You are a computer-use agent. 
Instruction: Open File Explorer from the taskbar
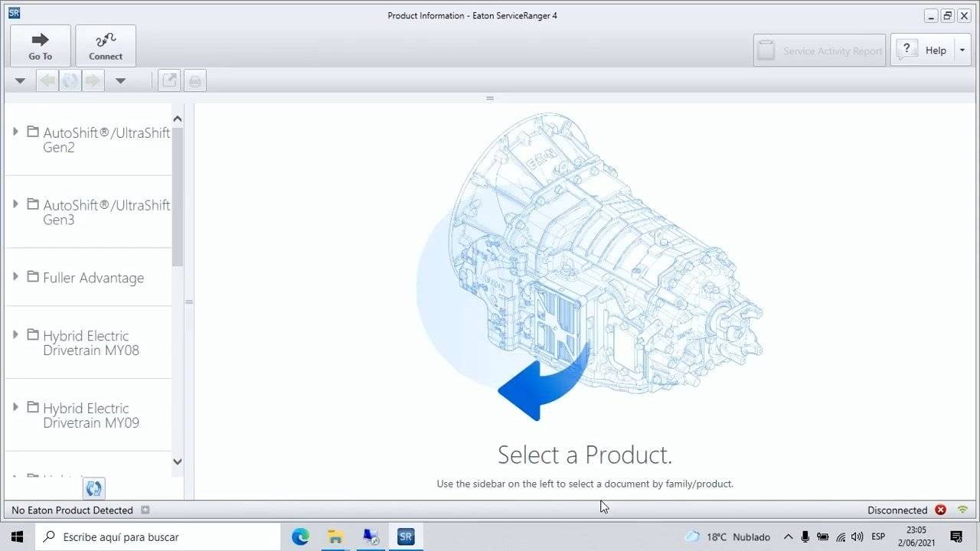[x=335, y=536]
